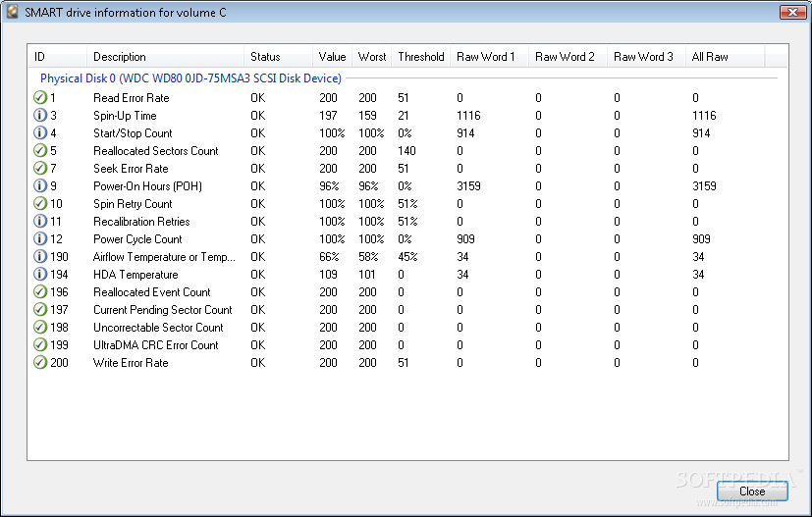Viewport: 812px width, 517px height.
Task: Click the OK status for Write Error Rate
Action: click(258, 363)
